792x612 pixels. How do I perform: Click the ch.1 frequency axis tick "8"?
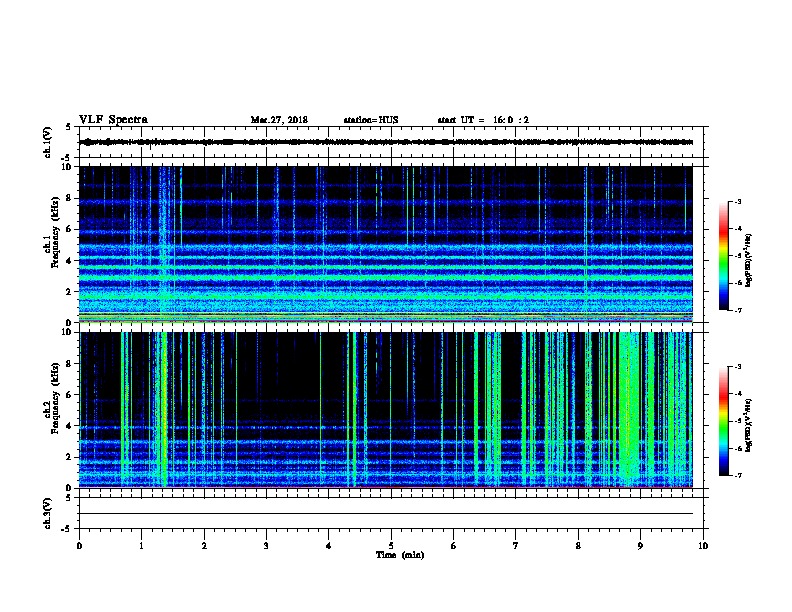click(x=70, y=198)
